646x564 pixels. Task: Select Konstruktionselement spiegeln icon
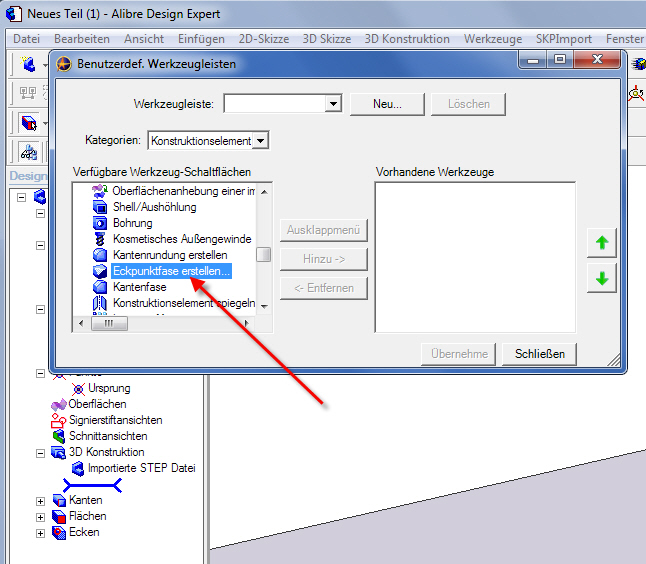point(100,303)
